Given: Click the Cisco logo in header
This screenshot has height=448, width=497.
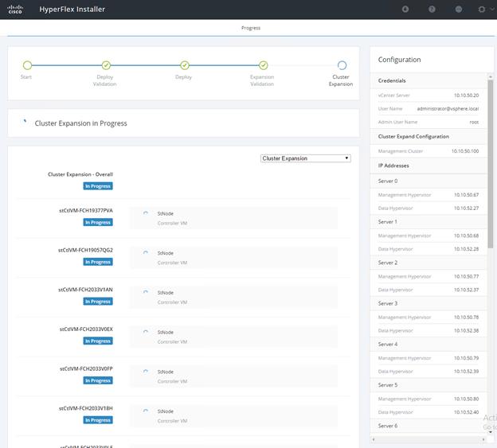Looking at the screenshot, I should 15,10.
